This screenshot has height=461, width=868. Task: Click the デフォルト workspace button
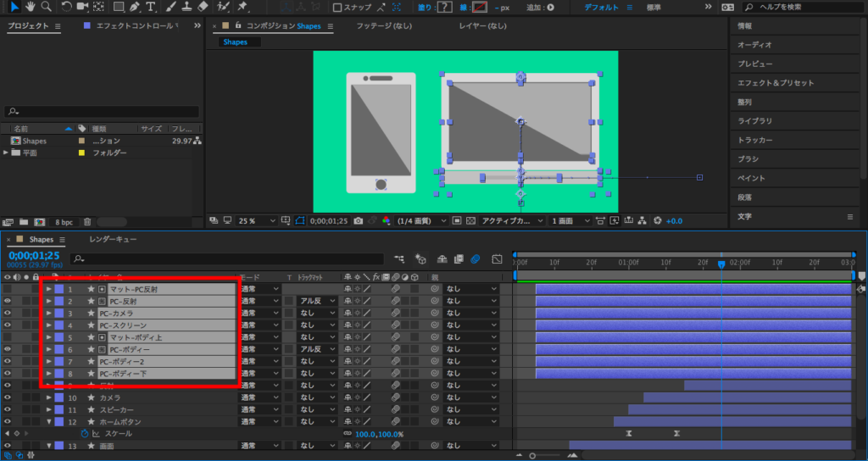click(x=601, y=8)
